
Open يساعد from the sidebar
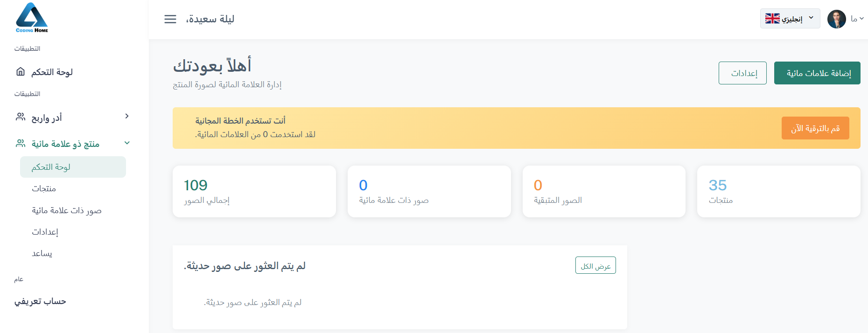pos(42,253)
